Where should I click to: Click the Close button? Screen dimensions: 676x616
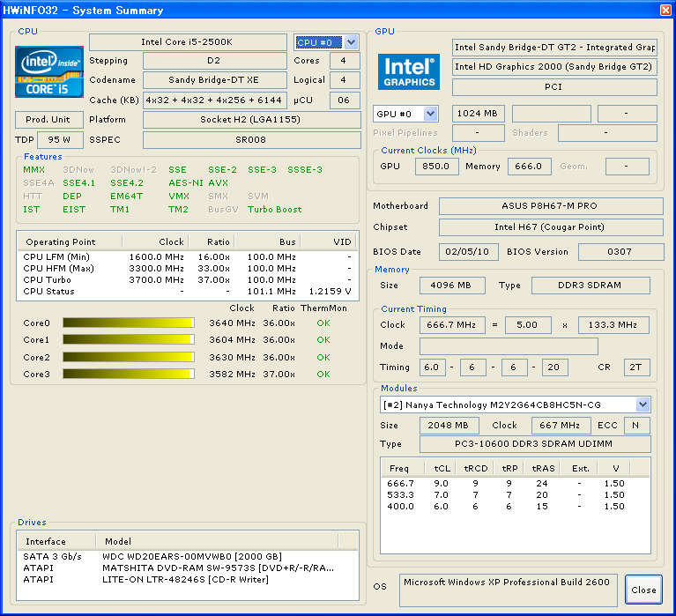643,590
